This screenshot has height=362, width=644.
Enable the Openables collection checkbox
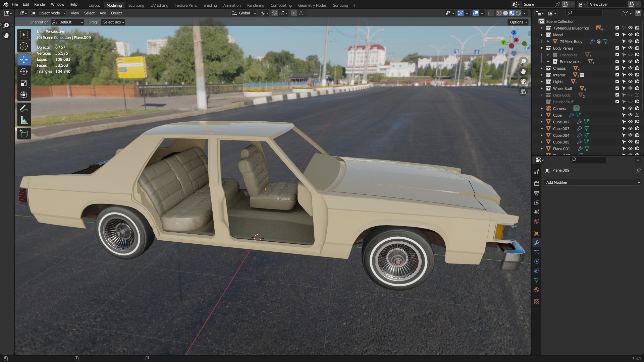[617, 55]
